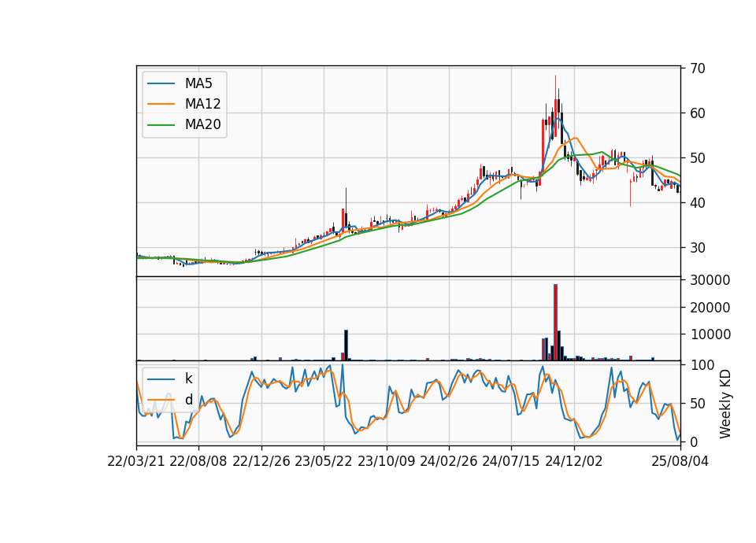Click the 30 price axis label

[698, 248]
